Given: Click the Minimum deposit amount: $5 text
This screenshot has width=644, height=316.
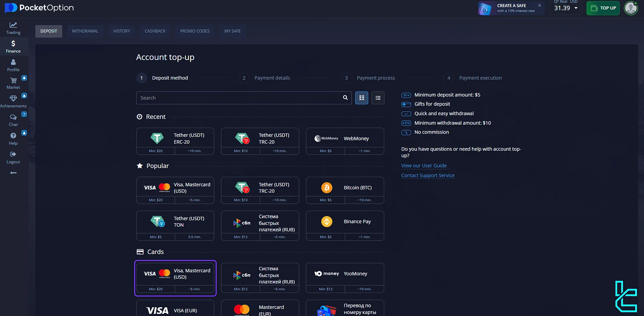Looking at the screenshot, I should (x=447, y=95).
